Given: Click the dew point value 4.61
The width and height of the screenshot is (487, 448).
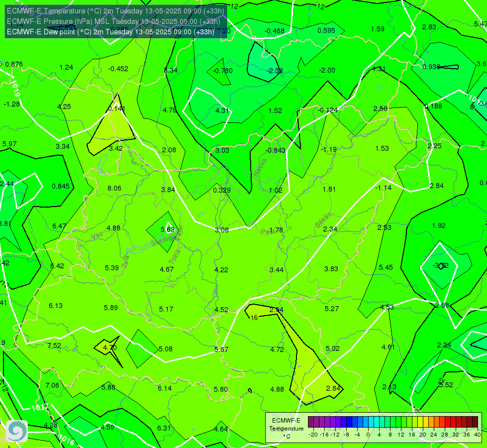Looking at the screenshot, I should pos(388,347).
